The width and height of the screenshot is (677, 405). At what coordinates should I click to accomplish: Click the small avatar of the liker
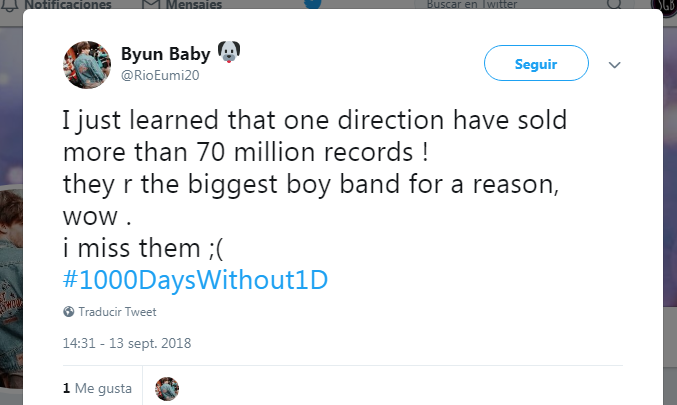point(167,388)
